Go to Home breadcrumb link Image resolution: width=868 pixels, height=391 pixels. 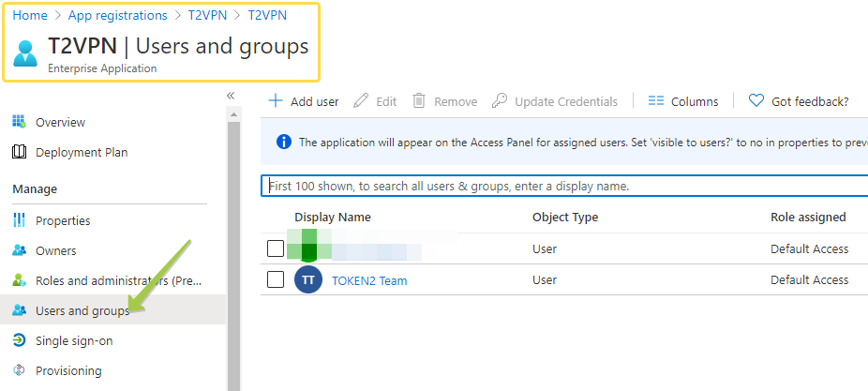click(x=30, y=15)
